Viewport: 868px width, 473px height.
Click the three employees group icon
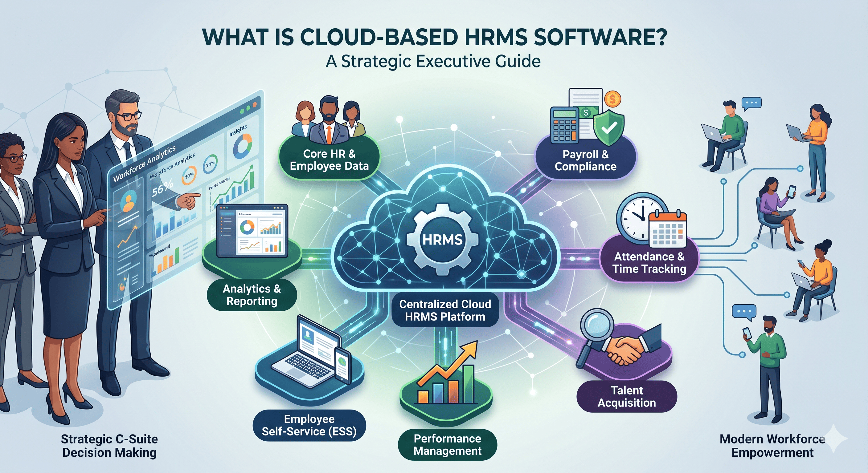point(329,120)
